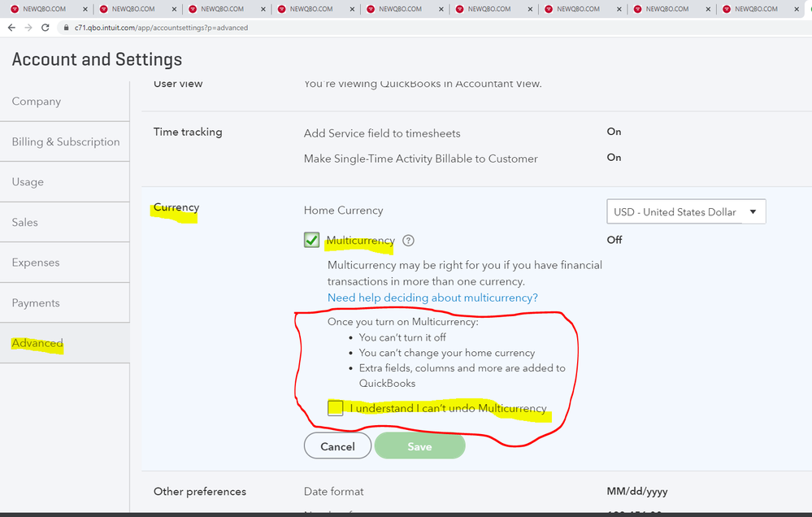Click Need help deciding about multicurrency link
The width and height of the screenshot is (812, 517).
click(432, 298)
